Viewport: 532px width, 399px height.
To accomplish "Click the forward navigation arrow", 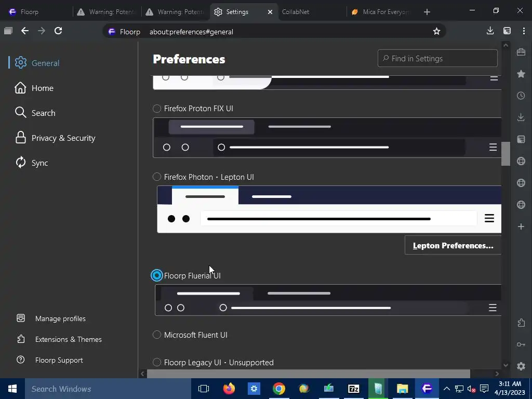I will (42, 31).
